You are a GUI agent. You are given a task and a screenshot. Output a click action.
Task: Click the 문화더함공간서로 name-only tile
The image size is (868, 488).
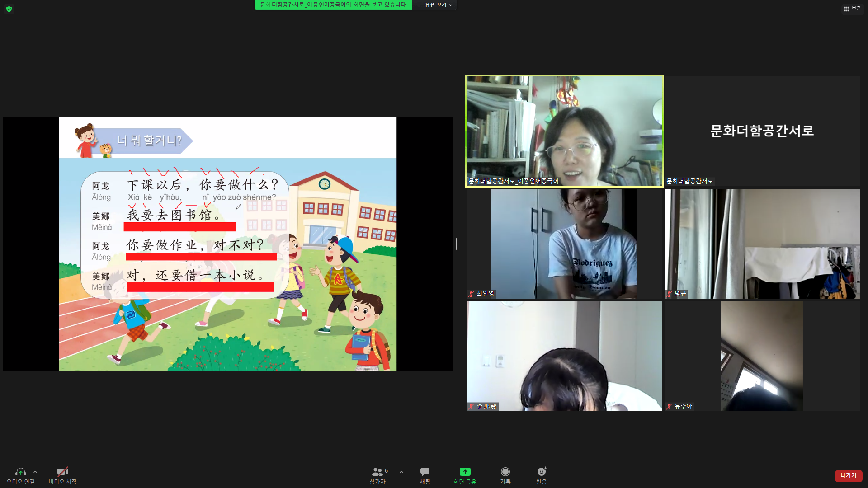pos(762,131)
